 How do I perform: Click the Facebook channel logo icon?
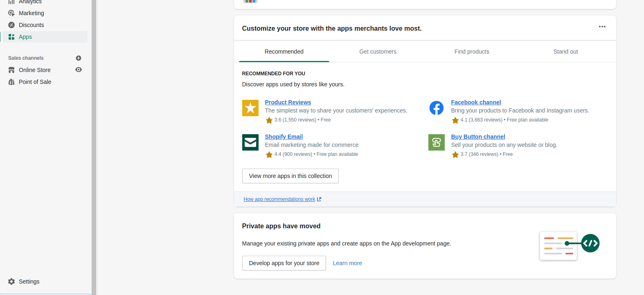click(437, 108)
